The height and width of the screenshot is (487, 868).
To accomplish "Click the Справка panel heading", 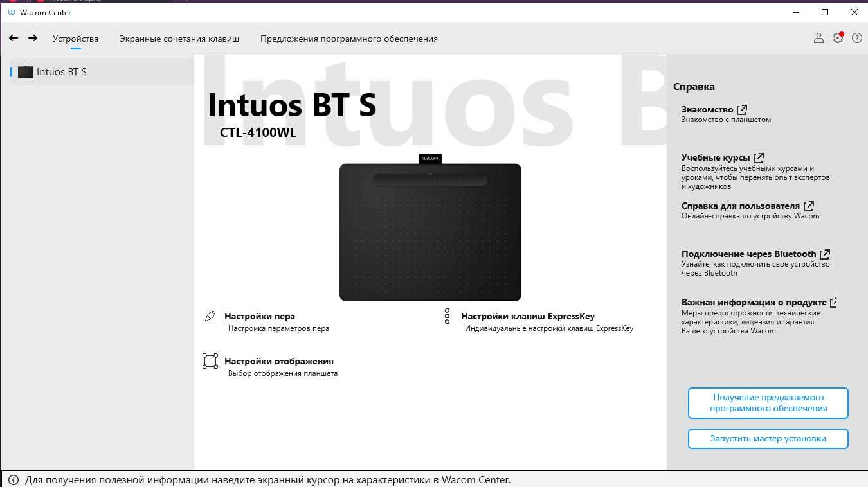I will click(694, 87).
